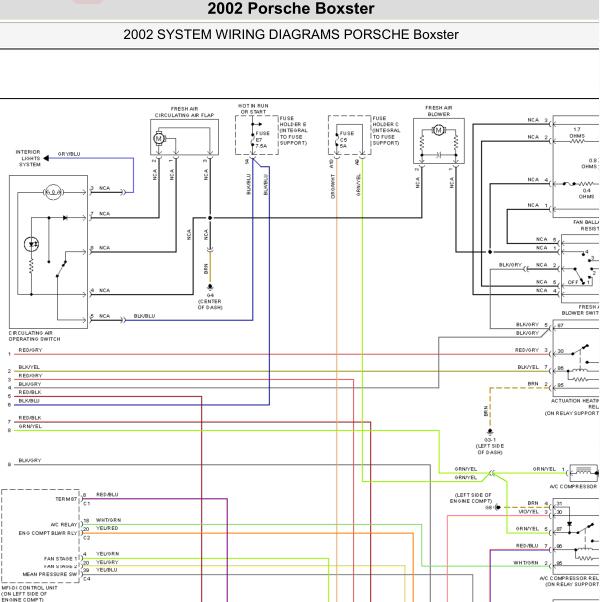Viewport: 600px width, 602px height.
Task: Click the RED/GRY label on line 1
Action: point(30,350)
